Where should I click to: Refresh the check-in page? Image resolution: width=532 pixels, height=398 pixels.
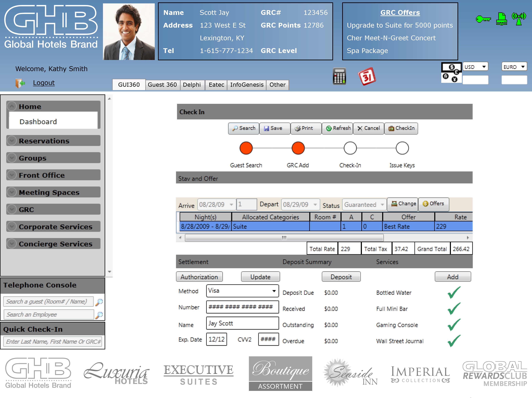337,128
